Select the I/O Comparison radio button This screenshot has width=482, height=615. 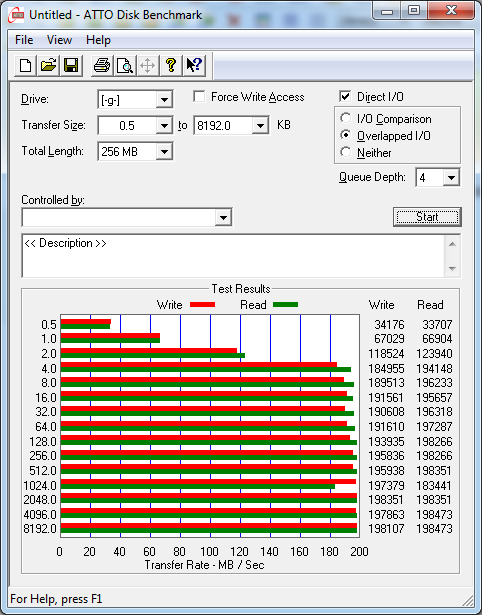click(x=346, y=118)
